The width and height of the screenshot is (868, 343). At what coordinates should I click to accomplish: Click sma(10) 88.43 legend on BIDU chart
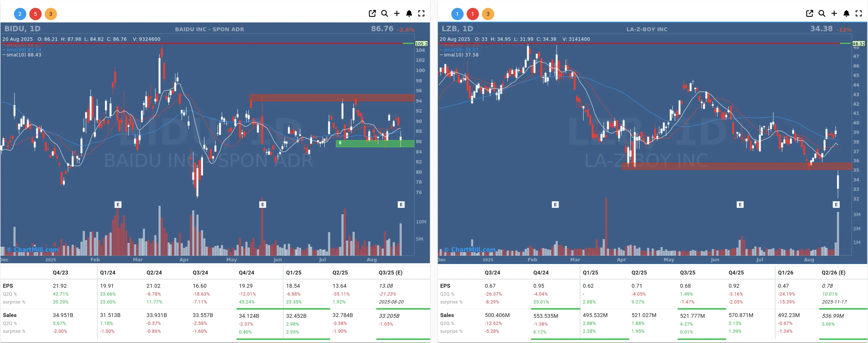22,55
